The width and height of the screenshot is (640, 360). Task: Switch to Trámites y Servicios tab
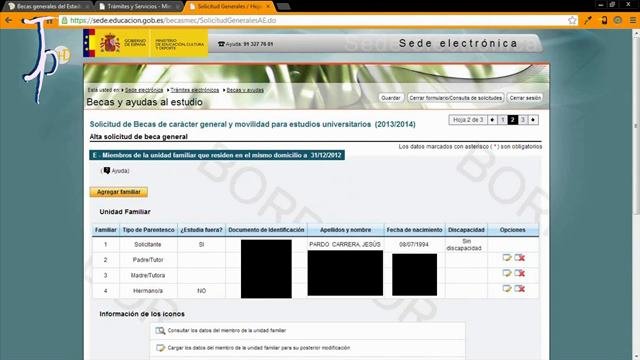(139, 7)
